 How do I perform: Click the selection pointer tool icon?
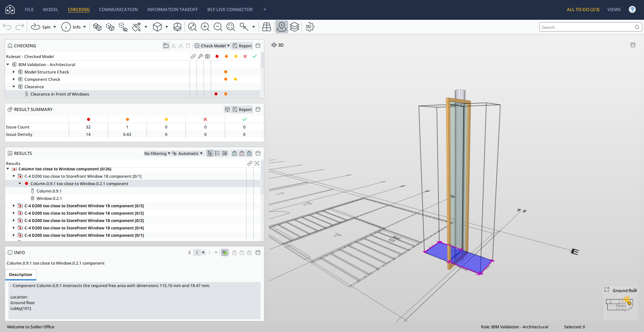pos(244,27)
